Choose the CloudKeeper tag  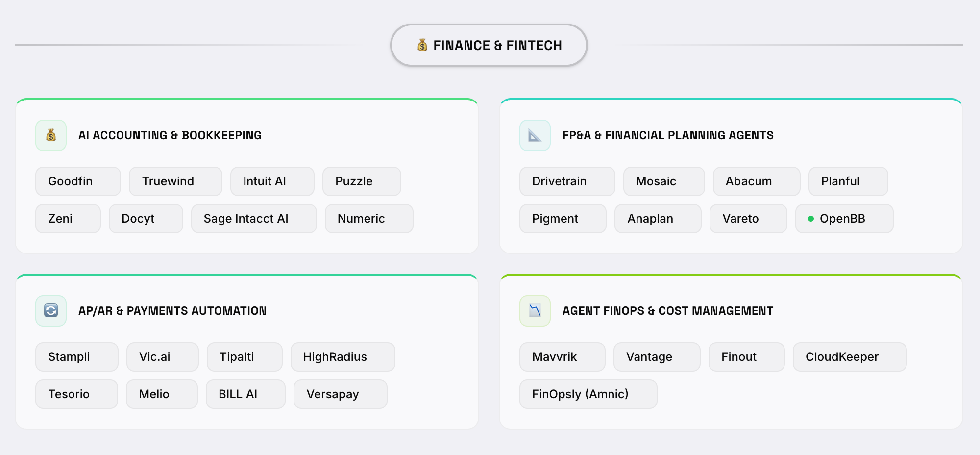pos(849,357)
